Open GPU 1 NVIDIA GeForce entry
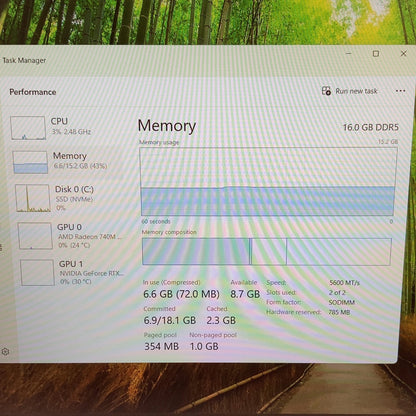 point(91,273)
